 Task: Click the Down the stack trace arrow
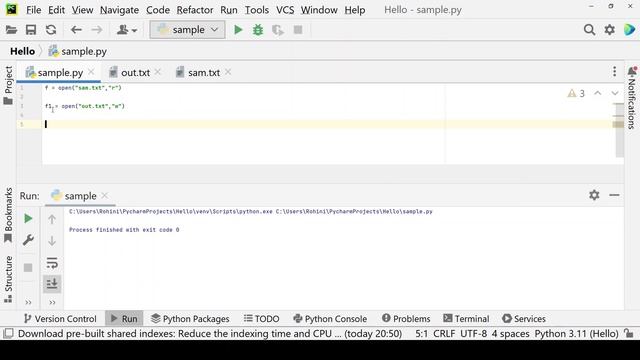click(x=52, y=241)
